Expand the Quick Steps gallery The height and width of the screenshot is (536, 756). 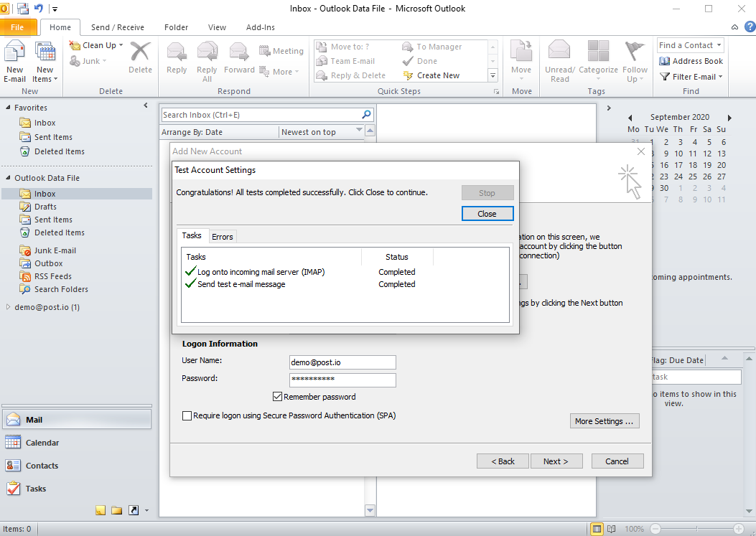point(493,75)
